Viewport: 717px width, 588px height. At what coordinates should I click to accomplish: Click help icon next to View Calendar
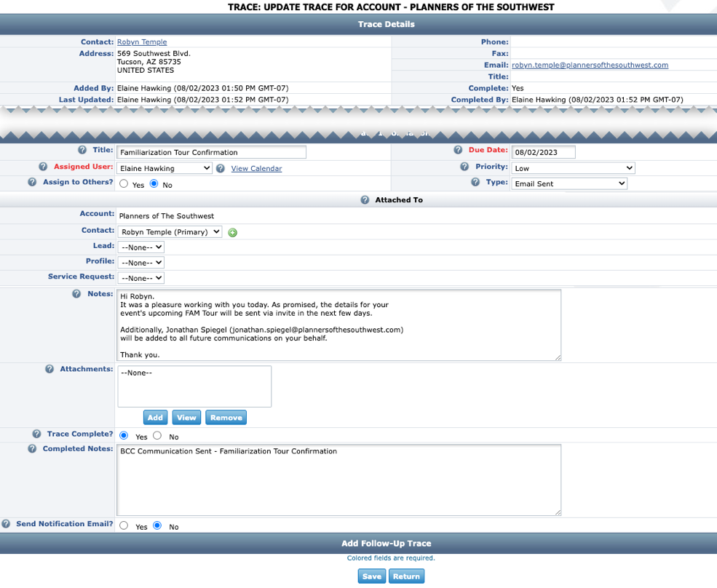pyautogui.click(x=221, y=169)
